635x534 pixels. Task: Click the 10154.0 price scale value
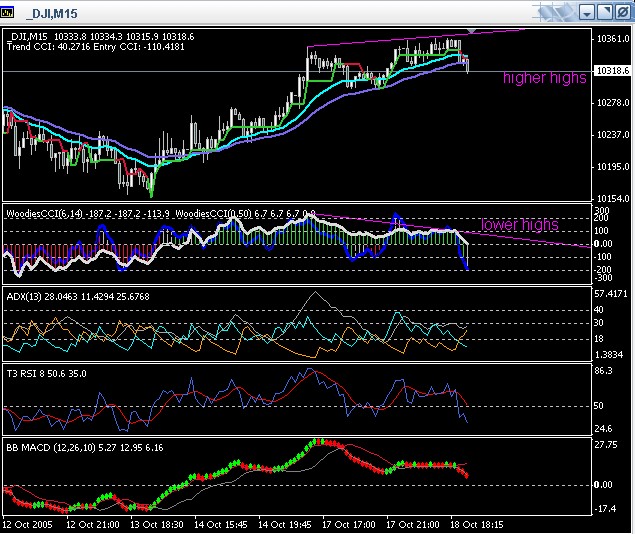pos(614,198)
